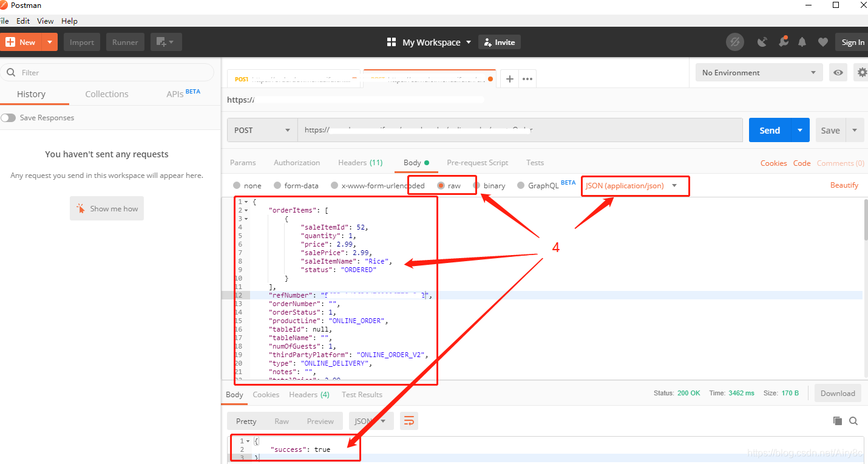Screen dimensions: 868x464
Task: Open JSON (application/json) content type dropdown
Action: pos(631,185)
